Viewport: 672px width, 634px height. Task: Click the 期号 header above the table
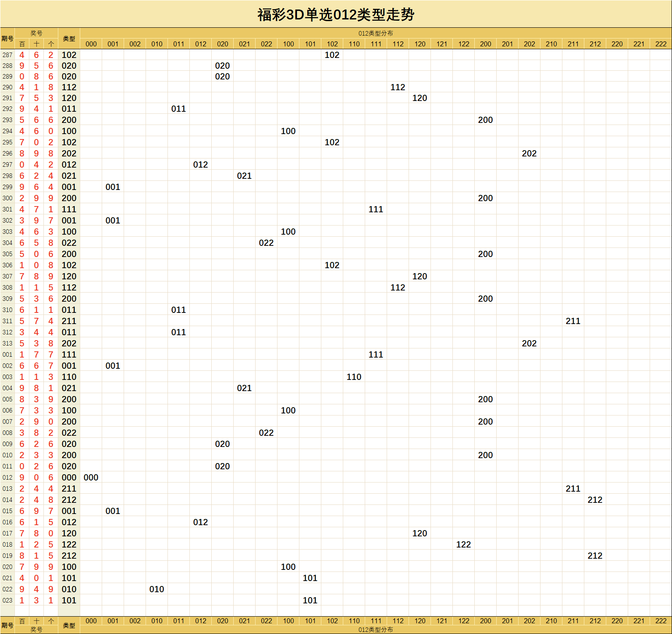click(7, 38)
